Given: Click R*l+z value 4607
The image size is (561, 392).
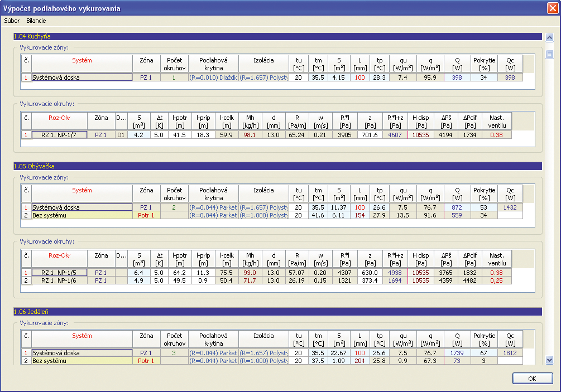Looking at the screenshot, I should click(x=395, y=135).
